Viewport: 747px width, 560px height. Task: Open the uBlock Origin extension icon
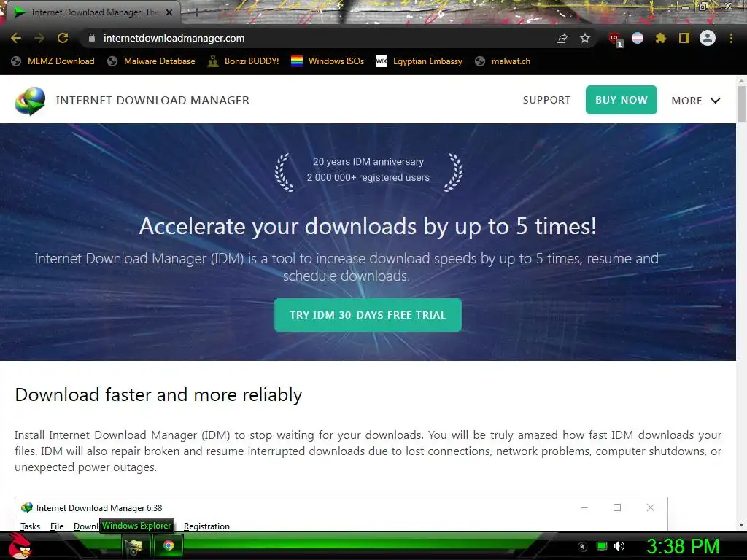click(615, 39)
